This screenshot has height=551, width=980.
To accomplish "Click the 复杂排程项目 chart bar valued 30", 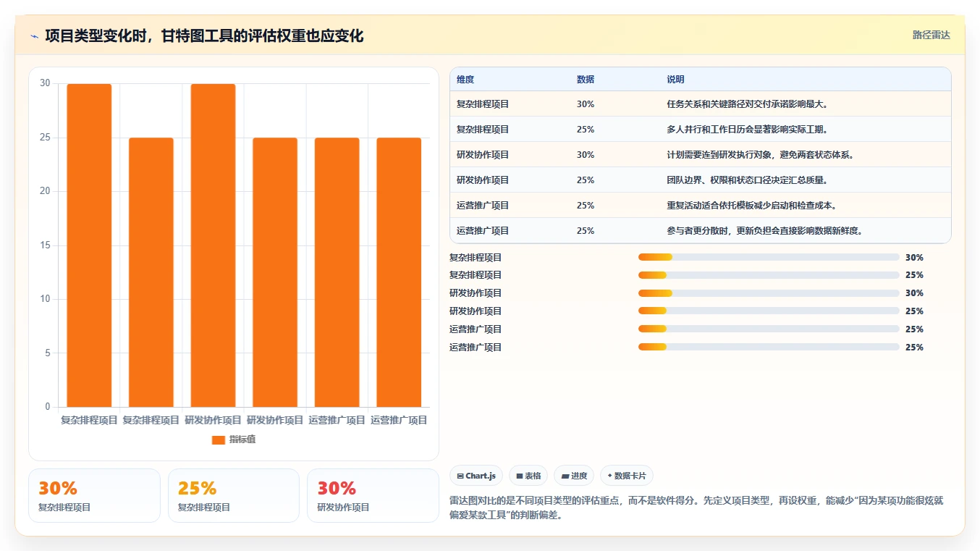I will (x=89, y=245).
